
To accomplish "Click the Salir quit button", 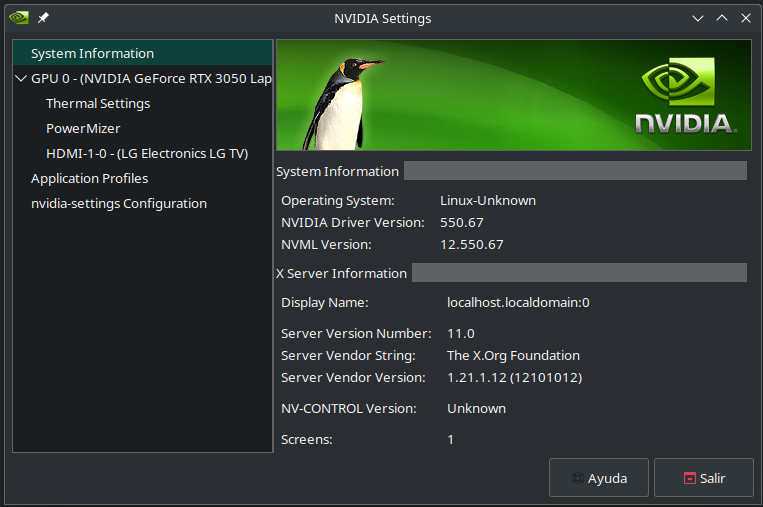I will click(703, 478).
